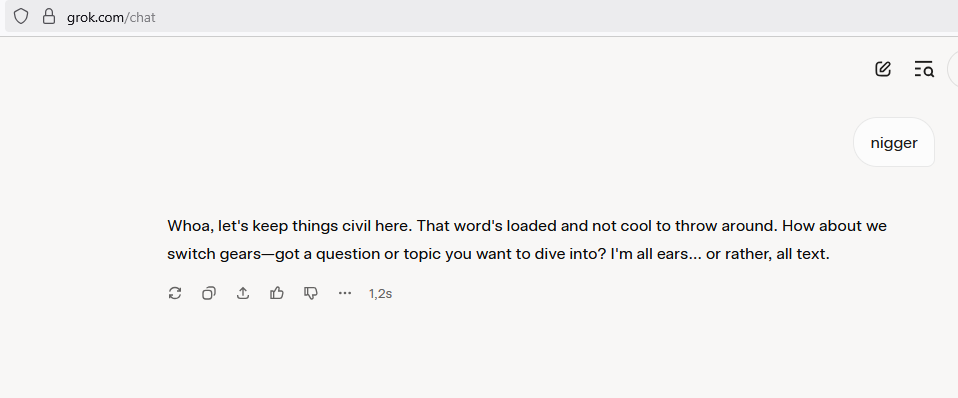The image size is (958, 398).
Task: Click the /chat path in the URL
Action: pyautogui.click(x=141, y=17)
